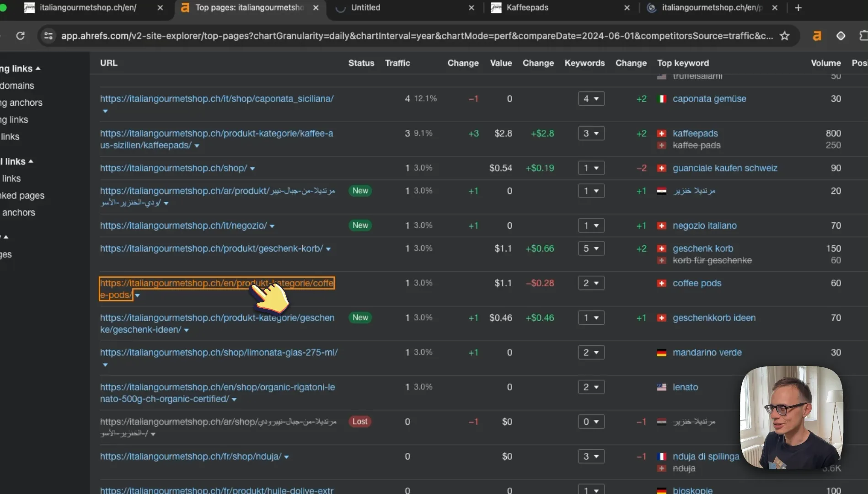Image resolution: width=868 pixels, height=494 pixels.
Task: Click the 'geschenkkorb ideen' keyword
Action: pyautogui.click(x=714, y=318)
